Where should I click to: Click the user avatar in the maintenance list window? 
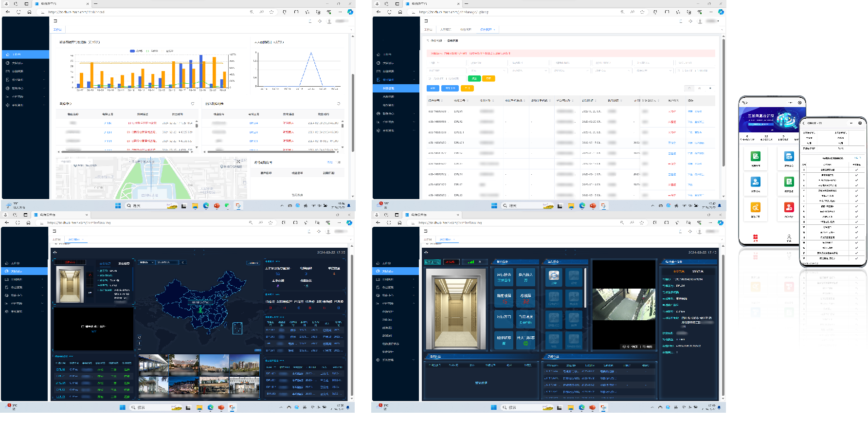700,21
